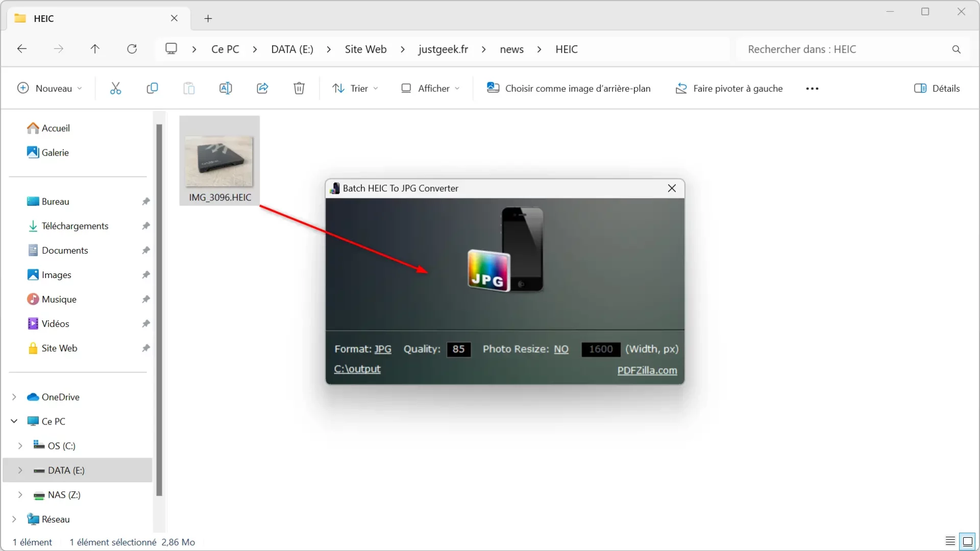980x551 pixels.
Task: Expand the Réseau tree node
Action: click(14, 519)
